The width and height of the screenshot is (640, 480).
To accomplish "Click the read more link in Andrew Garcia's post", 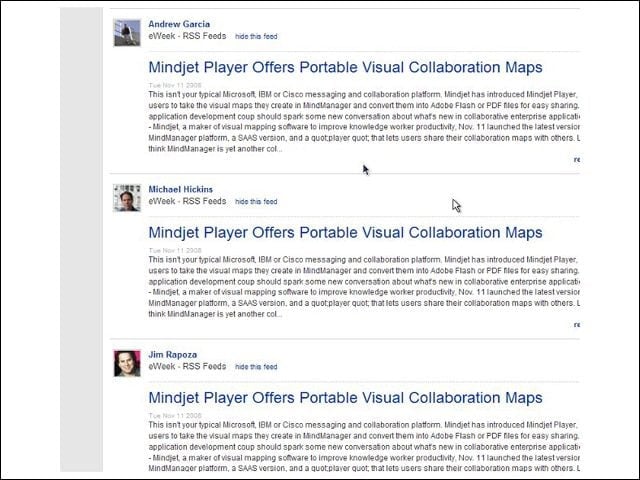I will [x=576, y=160].
